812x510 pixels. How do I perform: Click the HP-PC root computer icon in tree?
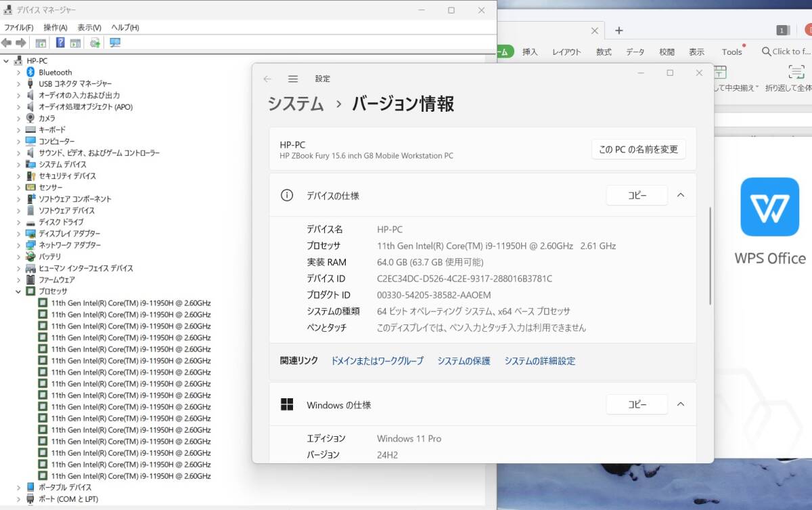(18, 60)
